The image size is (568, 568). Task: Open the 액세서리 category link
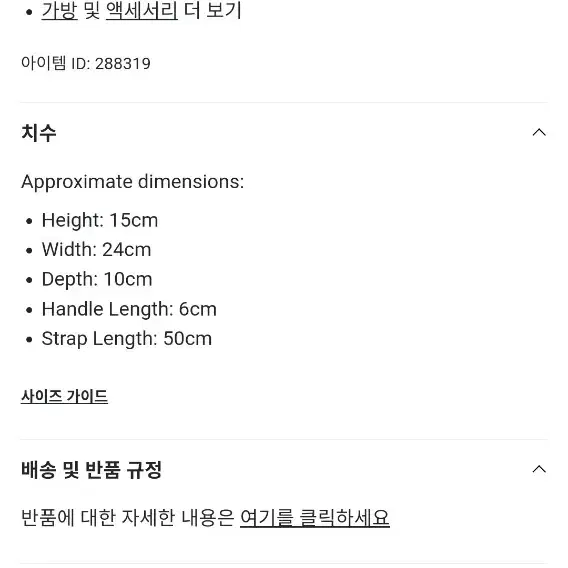coord(142,11)
